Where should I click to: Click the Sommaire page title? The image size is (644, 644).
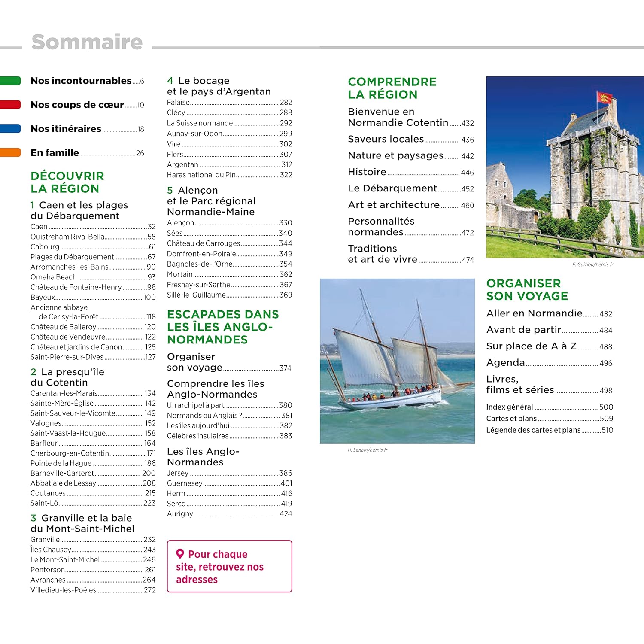[x=87, y=42]
